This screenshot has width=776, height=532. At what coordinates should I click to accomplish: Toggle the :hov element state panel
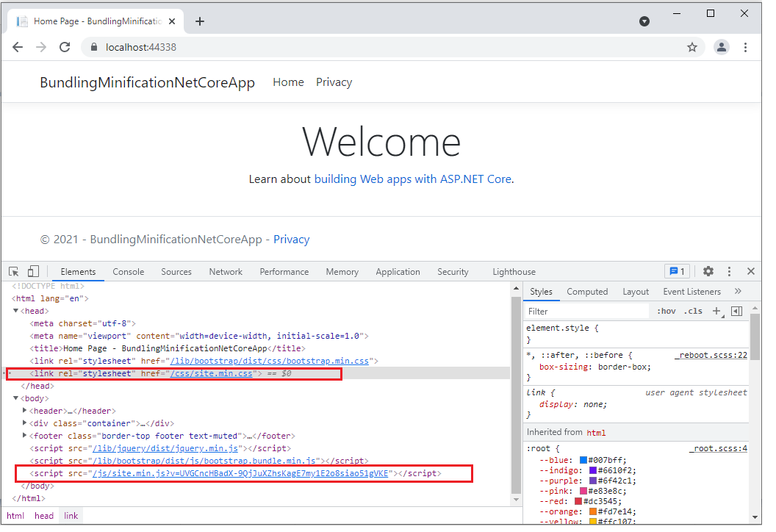pyautogui.click(x=666, y=311)
